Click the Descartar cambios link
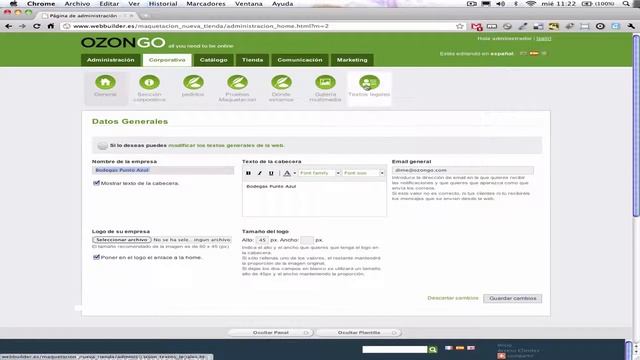This screenshot has width=640, height=360. point(453,298)
